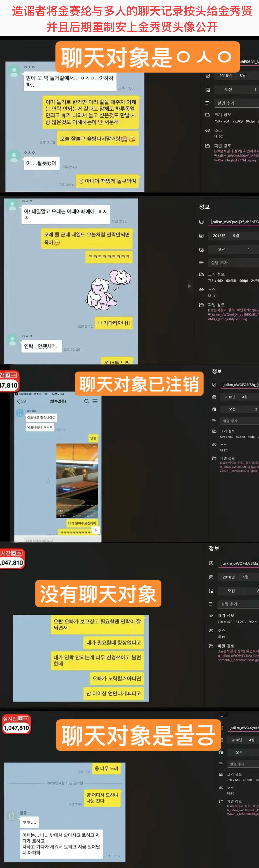Click the image icon beside talkm_oWQoeIijXf filename

click(x=201, y=222)
